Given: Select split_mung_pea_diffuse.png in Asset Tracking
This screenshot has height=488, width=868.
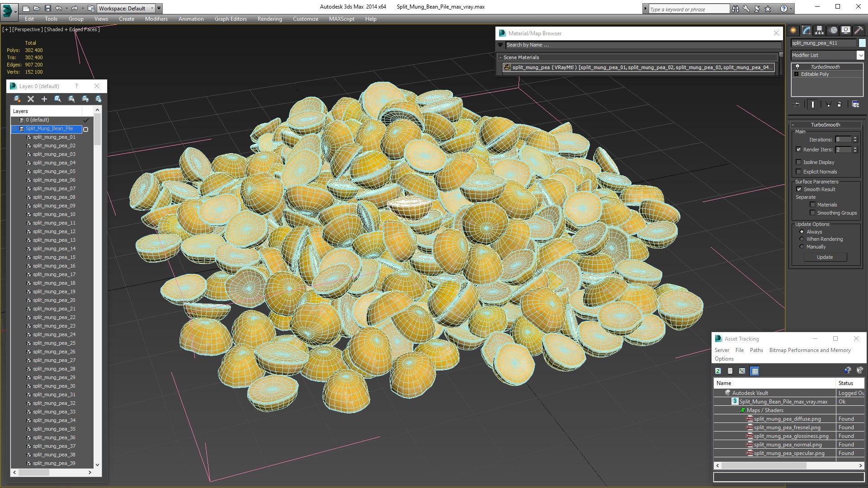Looking at the screenshot, I should tap(787, 419).
